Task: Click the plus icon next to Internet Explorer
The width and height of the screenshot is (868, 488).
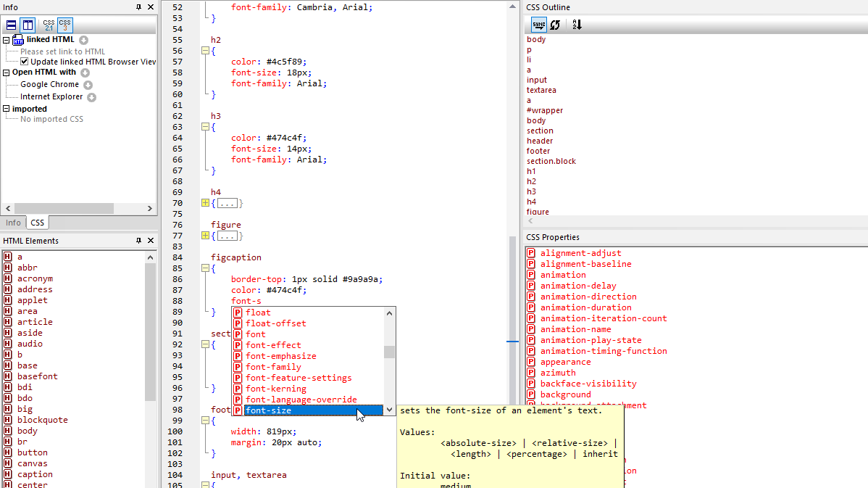Action: [92, 97]
